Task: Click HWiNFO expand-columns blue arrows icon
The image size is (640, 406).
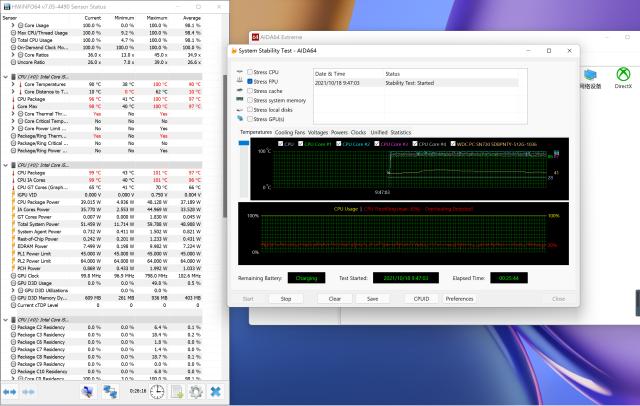Action: coord(9,392)
